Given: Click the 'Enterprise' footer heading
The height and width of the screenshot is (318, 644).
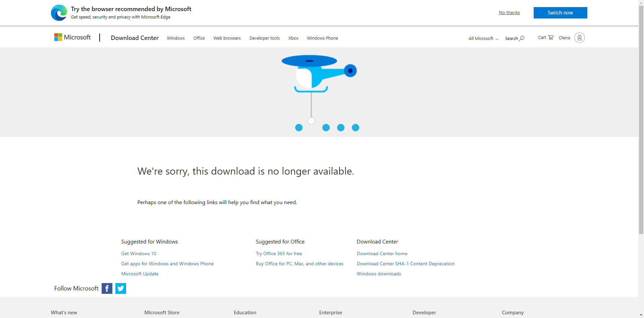Looking at the screenshot, I should click(x=330, y=313).
